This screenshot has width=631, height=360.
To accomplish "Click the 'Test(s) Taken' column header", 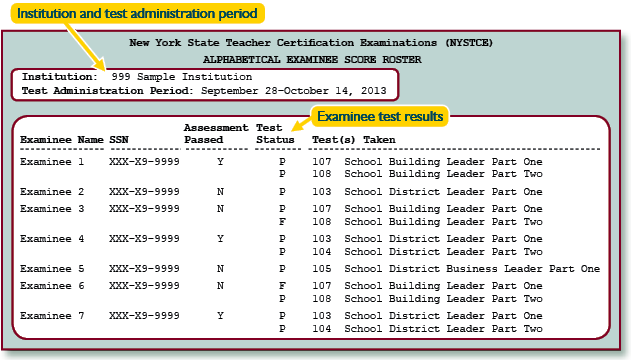I will (354, 140).
